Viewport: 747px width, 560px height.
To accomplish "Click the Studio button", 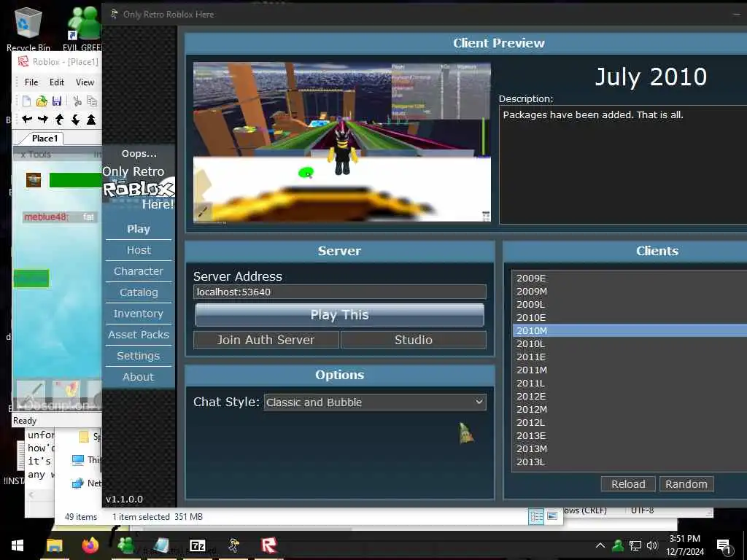I will coord(414,340).
